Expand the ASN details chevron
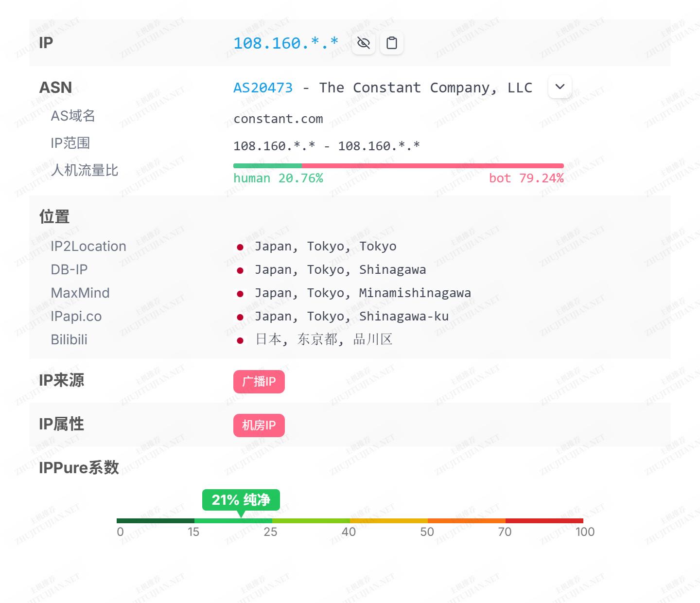This screenshot has width=700, height=603. tap(560, 87)
